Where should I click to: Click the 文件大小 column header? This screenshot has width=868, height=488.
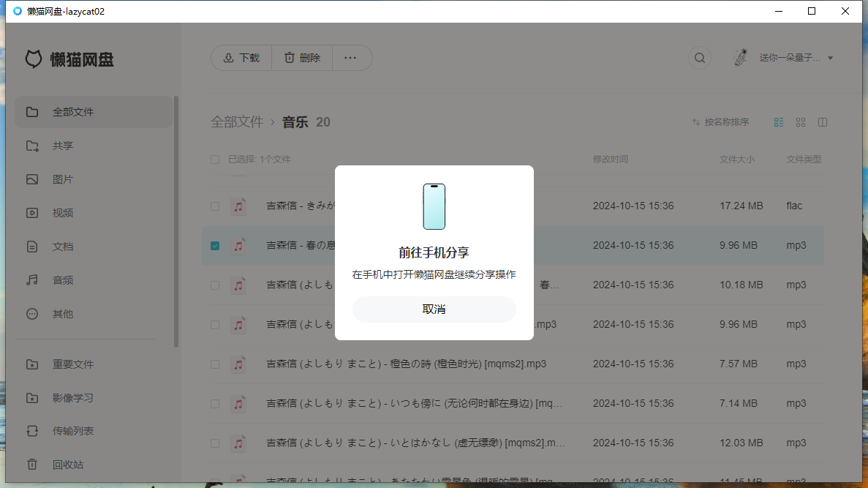click(736, 159)
